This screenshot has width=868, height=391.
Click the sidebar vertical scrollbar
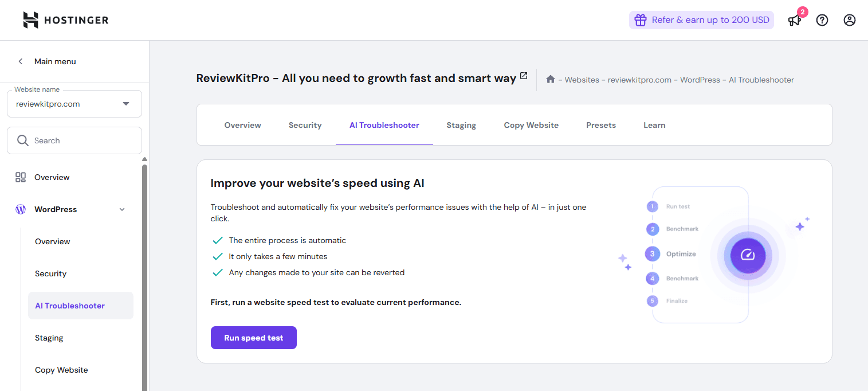point(144,278)
